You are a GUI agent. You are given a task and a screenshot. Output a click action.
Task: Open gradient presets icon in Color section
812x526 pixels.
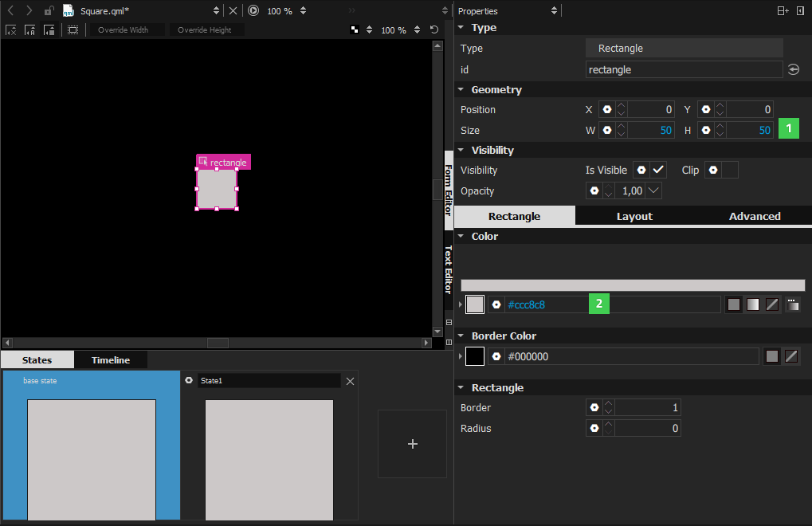pos(792,304)
